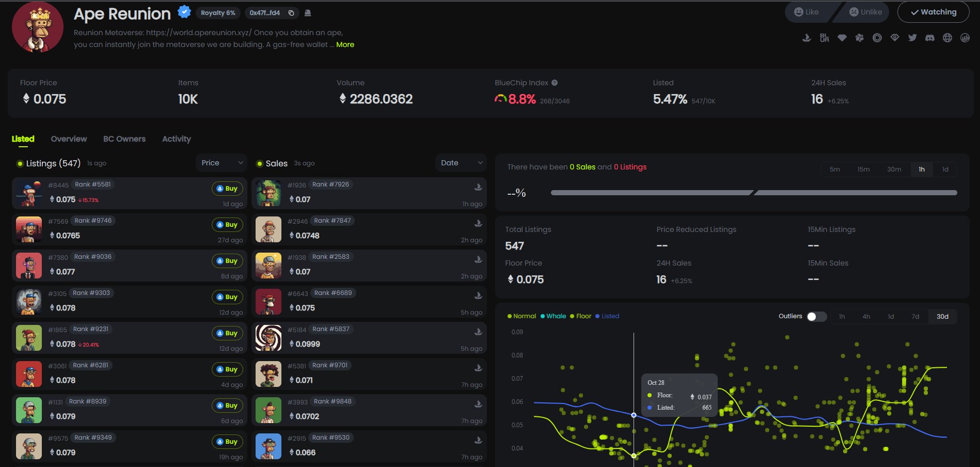Open the thumbnail of sold ape #5184

[268, 338]
